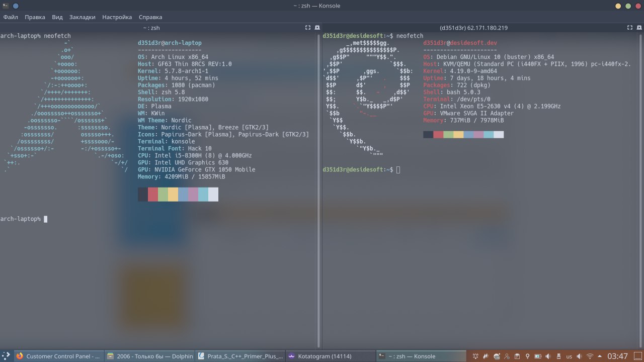Viewport: 644px width, 362px height.
Task: Click the 03:47 clock
Action: 617,356
